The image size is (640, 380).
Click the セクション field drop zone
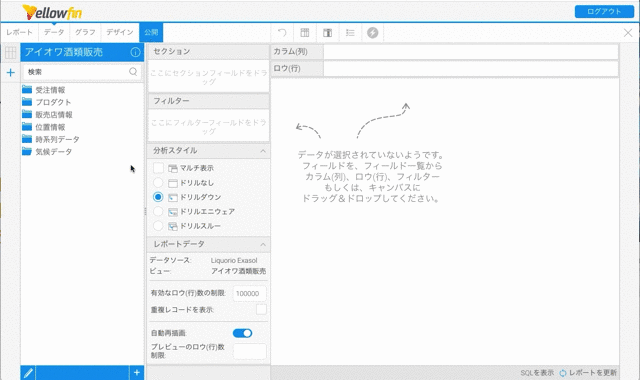(209, 76)
